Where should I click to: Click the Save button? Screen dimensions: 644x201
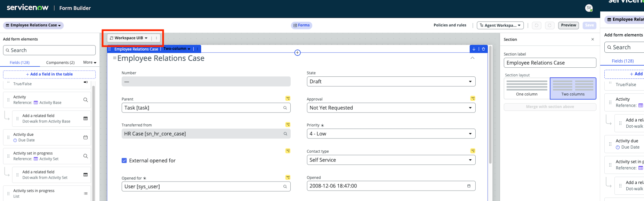pyautogui.click(x=589, y=25)
